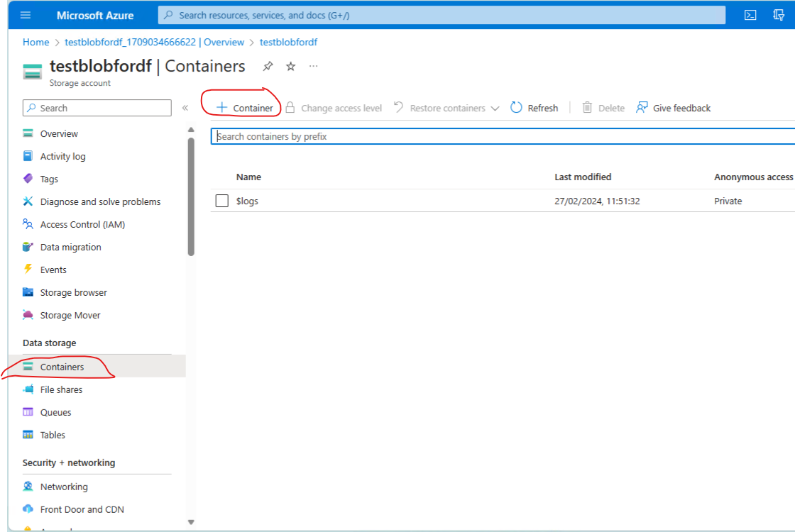
Task: Open the testblobfordf breadcrumb link
Action: 288,42
